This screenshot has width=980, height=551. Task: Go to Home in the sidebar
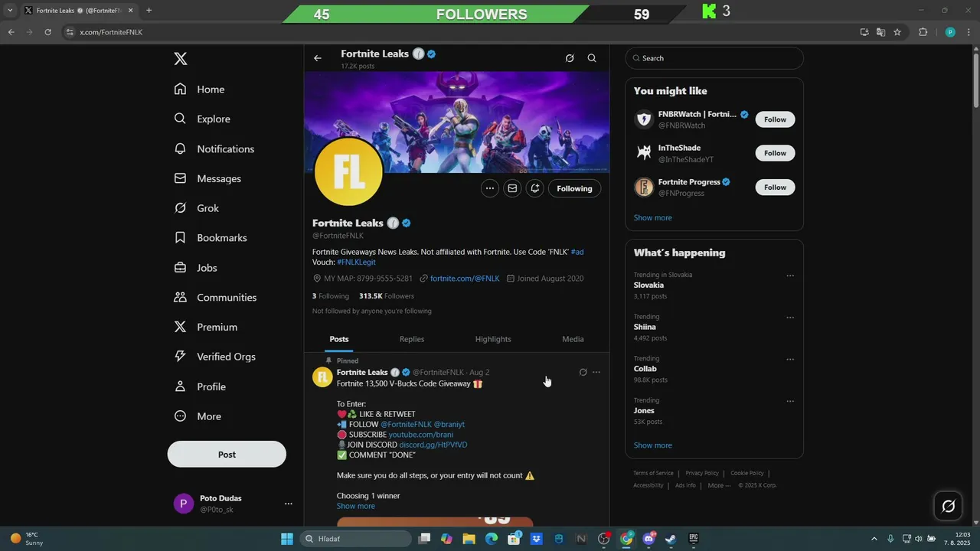click(x=199, y=90)
